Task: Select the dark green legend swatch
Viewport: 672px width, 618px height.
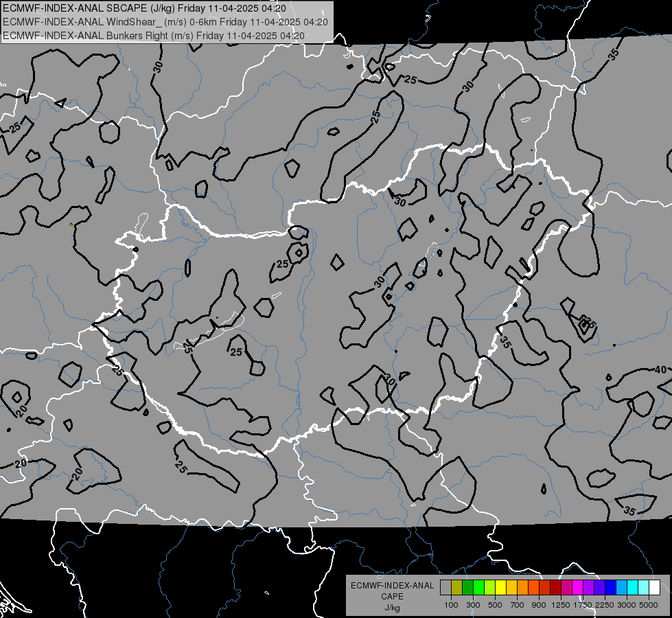Action: pos(468,588)
